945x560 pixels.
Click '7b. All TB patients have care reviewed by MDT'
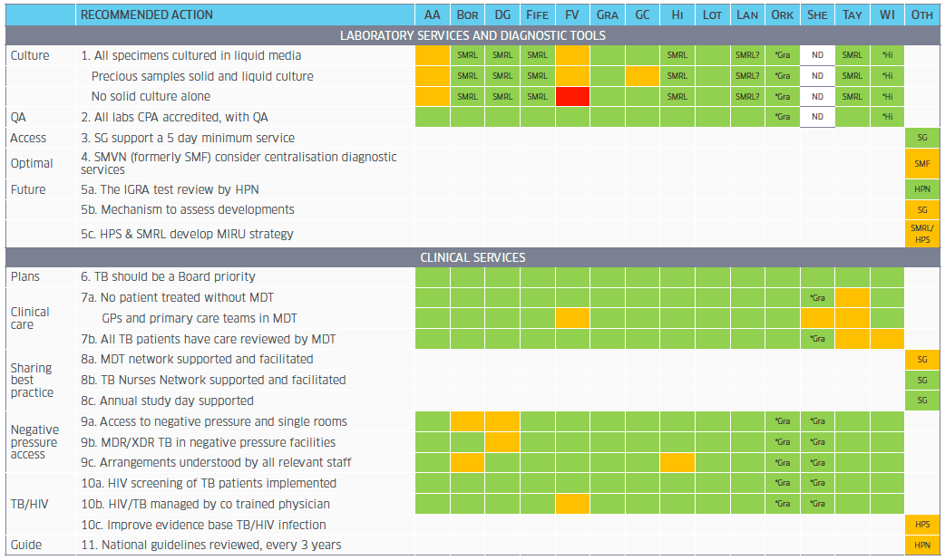(x=208, y=339)
